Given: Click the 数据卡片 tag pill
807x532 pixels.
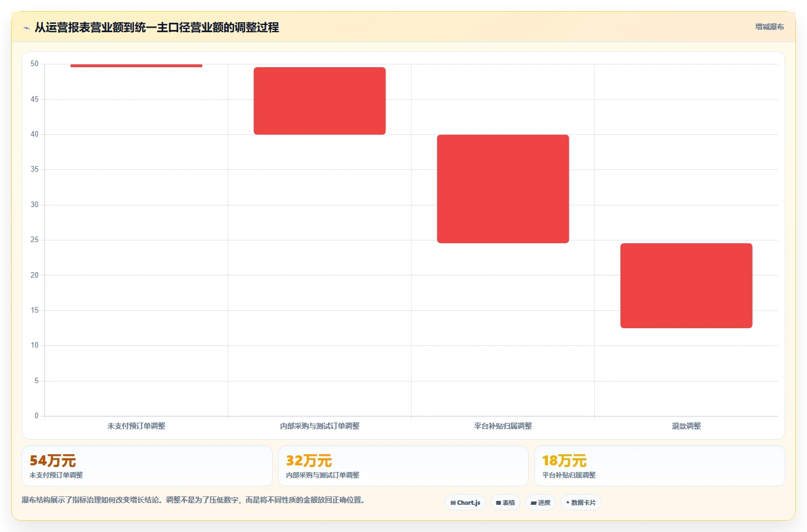Looking at the screenshot, I should coord(581,503).
